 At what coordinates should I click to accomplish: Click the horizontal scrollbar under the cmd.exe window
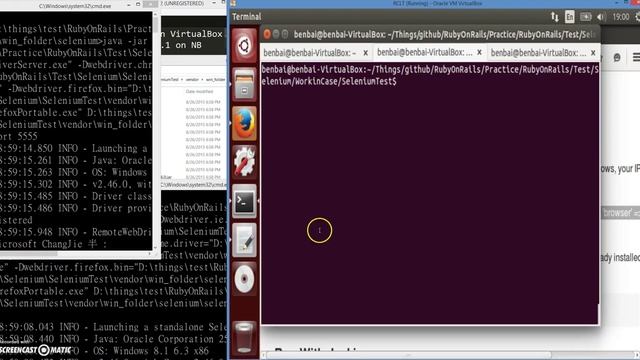(x=76, y=254)
